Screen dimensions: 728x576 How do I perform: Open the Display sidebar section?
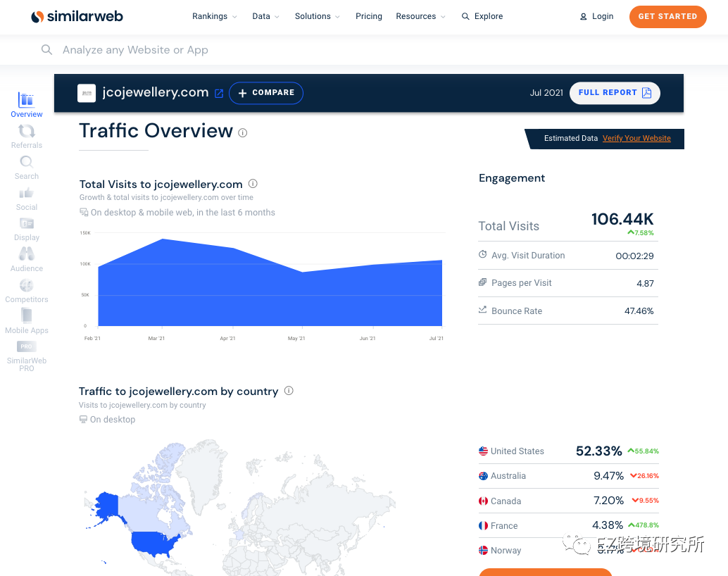[27, 229]
